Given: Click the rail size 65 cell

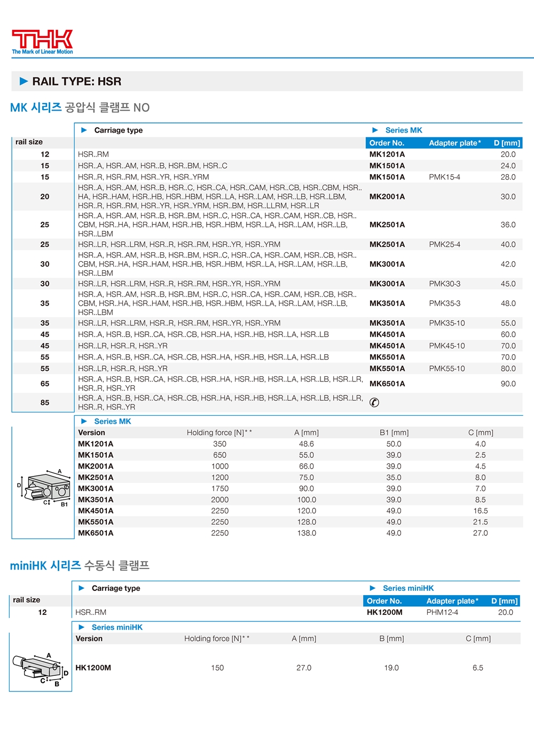Looking at the screenshot, I should (x=45, y=384).
